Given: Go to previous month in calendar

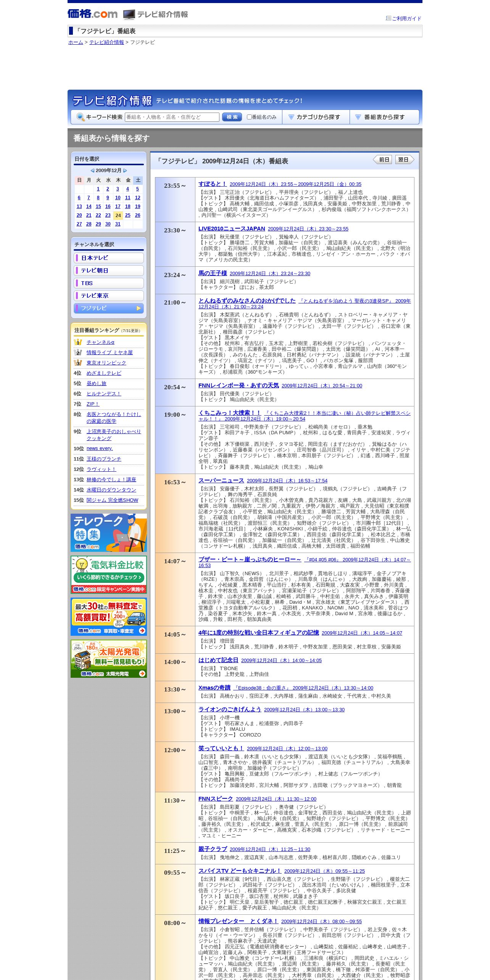Looking at the screenshot, I should coord(92,171).
